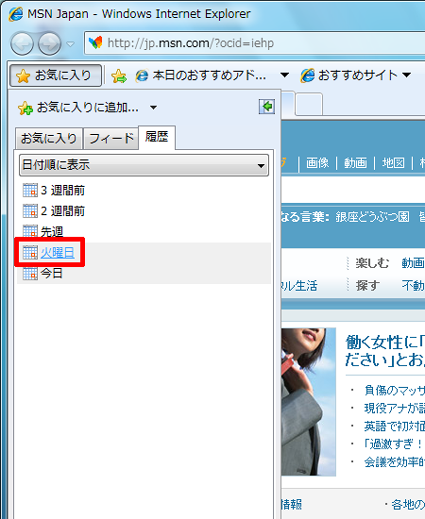The height and width of the screenshot is (519, 425).
Task: Open the 英語で初対面 news link
Action: point(395,426)
